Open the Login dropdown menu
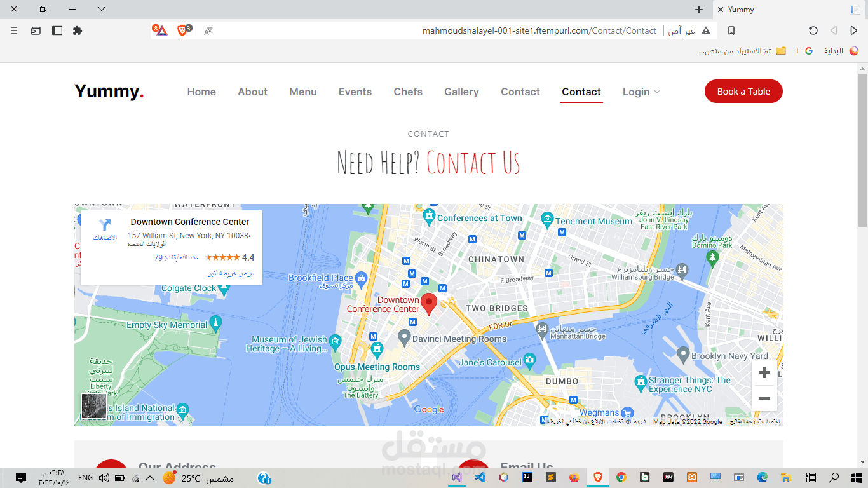Viewport: 868px width, 488px height. click(641, 91)
